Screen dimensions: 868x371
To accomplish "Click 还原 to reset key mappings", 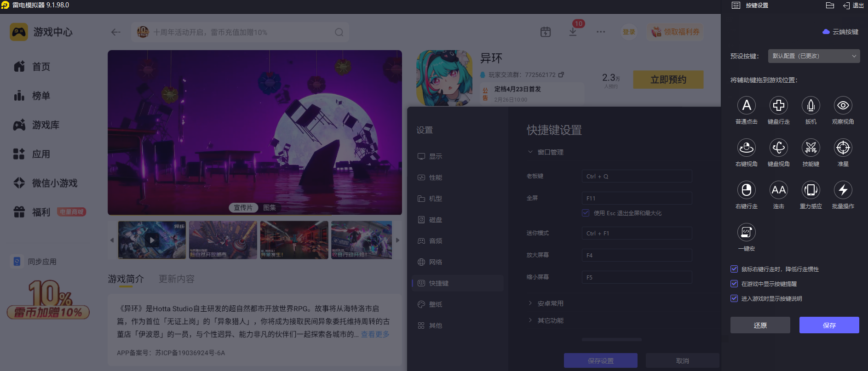I will coord(760,325).
